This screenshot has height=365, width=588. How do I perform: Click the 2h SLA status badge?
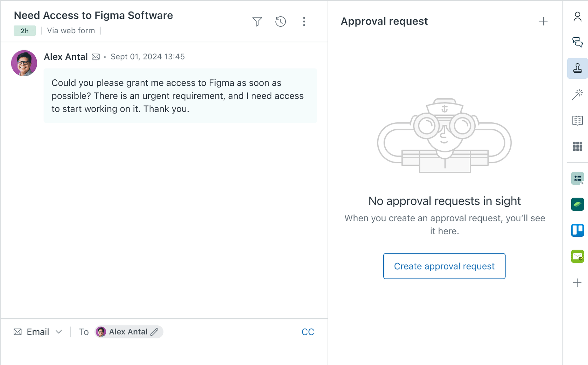coord(24,31)
